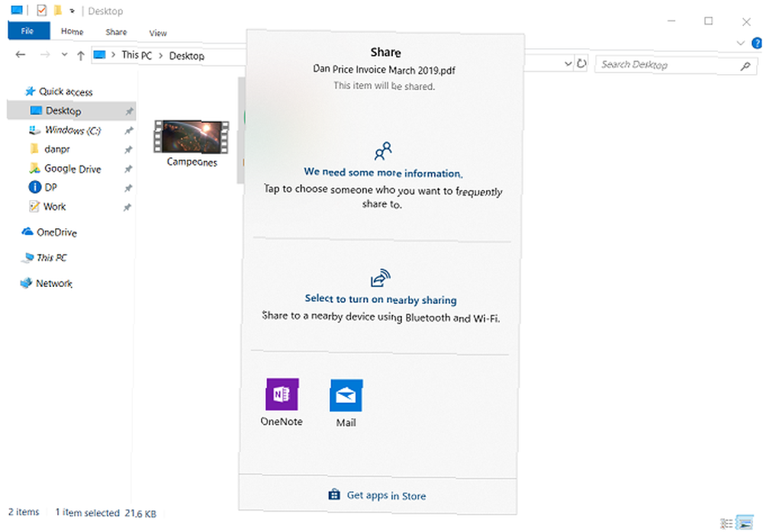This screenshot has width=763, height=532.
Task: Click the Store bag icon
Action: point(334,495)
